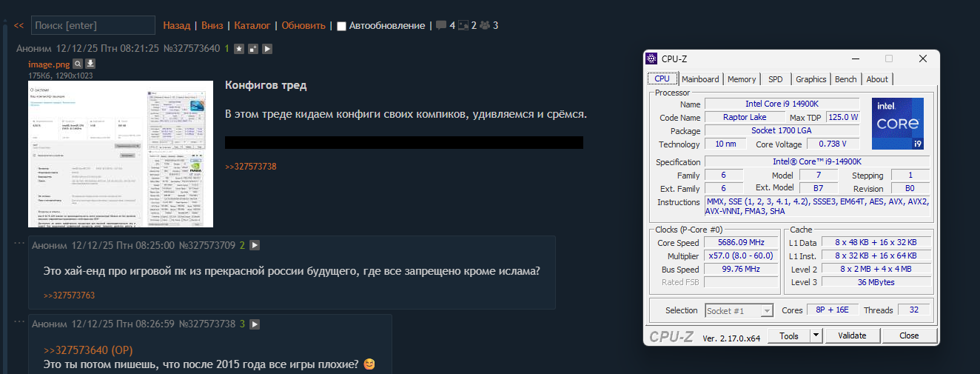980x374 pixels.
Task: Toggle the Автообновление checkbox
Action: click(x=341, y=26)
